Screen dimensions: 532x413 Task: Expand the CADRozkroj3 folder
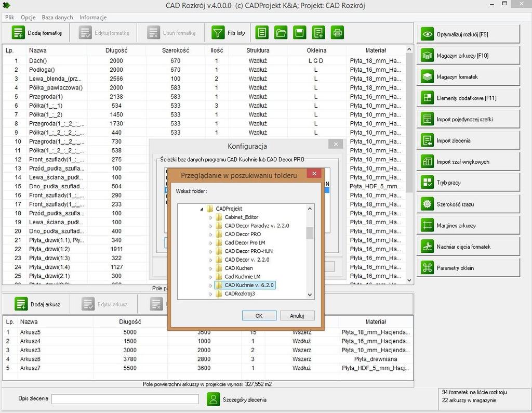[210, 294]
